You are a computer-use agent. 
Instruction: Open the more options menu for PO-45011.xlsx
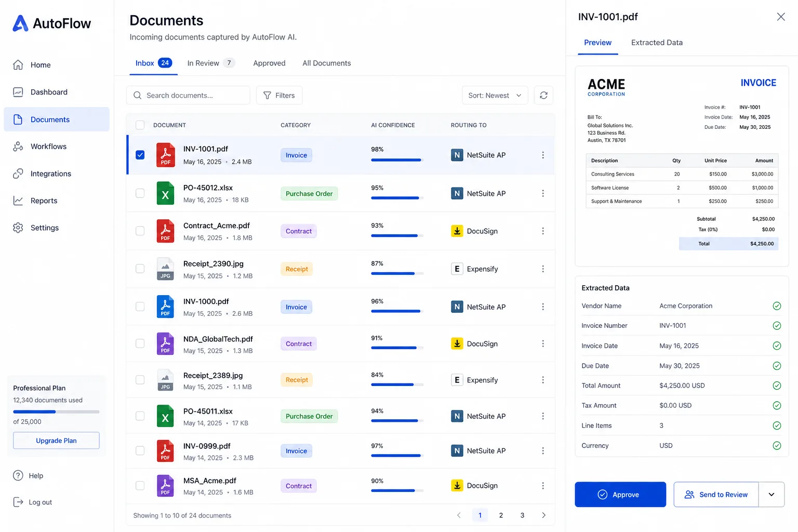point(543,416)
